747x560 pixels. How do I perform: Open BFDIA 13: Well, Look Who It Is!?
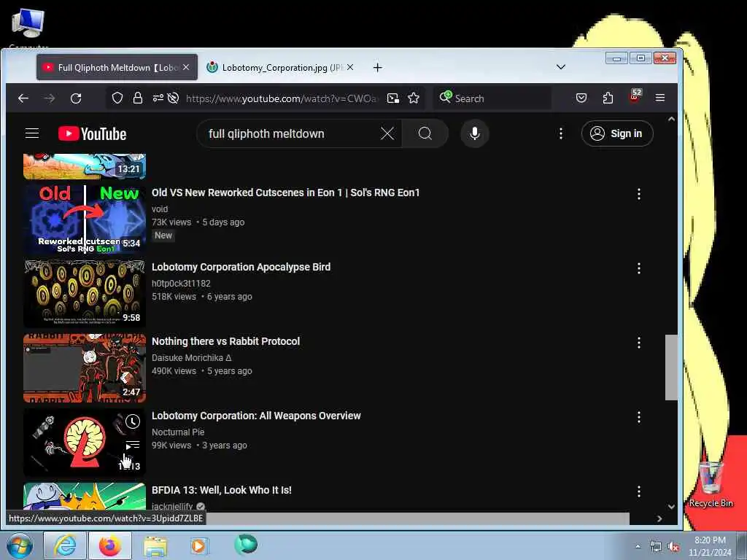222,489
